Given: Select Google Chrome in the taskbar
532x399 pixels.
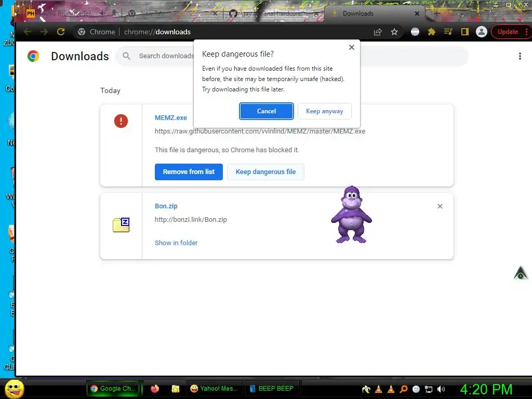Looking at the screenshot, I should (114, 389).
